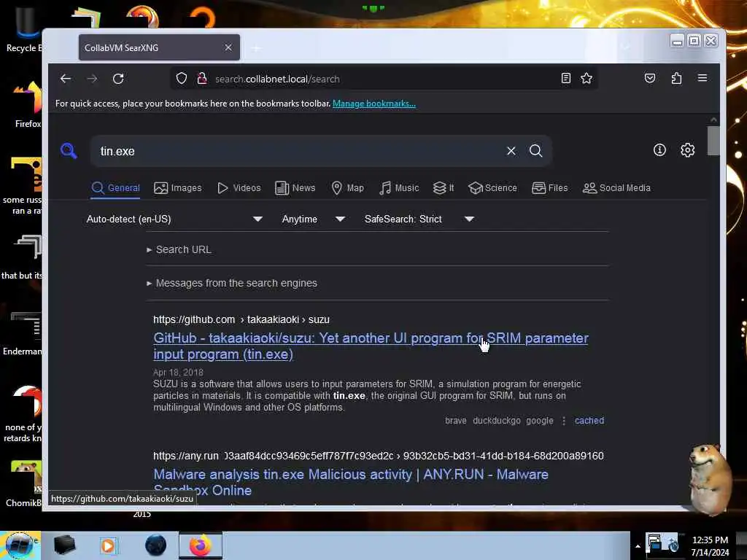Viewport: 747px width, 560px height.
Task: Click the SearXNG magnifier logo
Action: pos(69,150)
